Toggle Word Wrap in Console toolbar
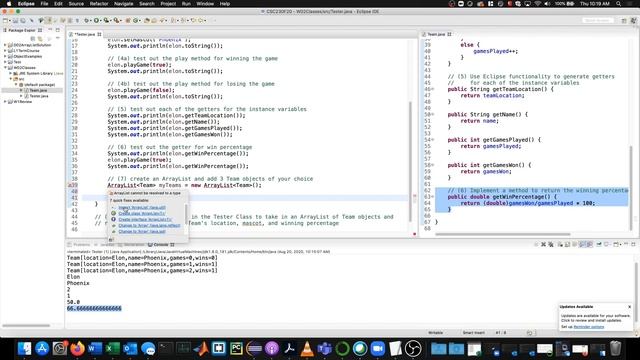640x360 pixels. click(x=575, y=244)
